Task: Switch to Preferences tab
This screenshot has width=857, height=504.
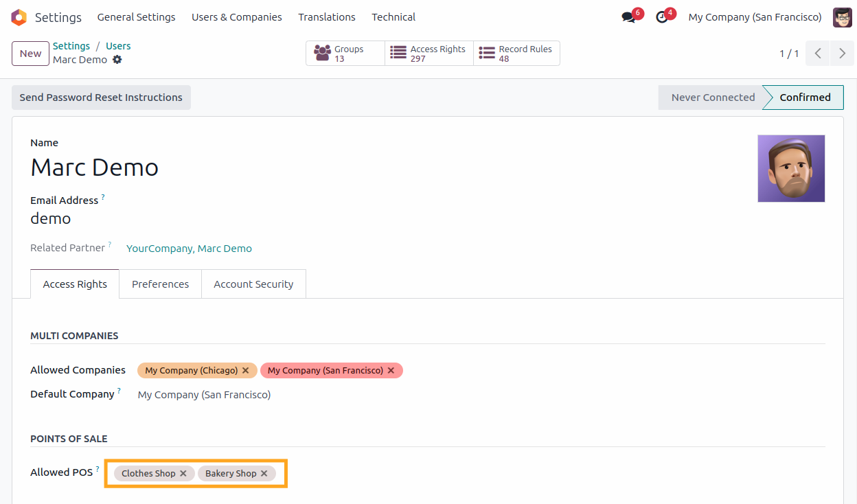Action: 161,284
